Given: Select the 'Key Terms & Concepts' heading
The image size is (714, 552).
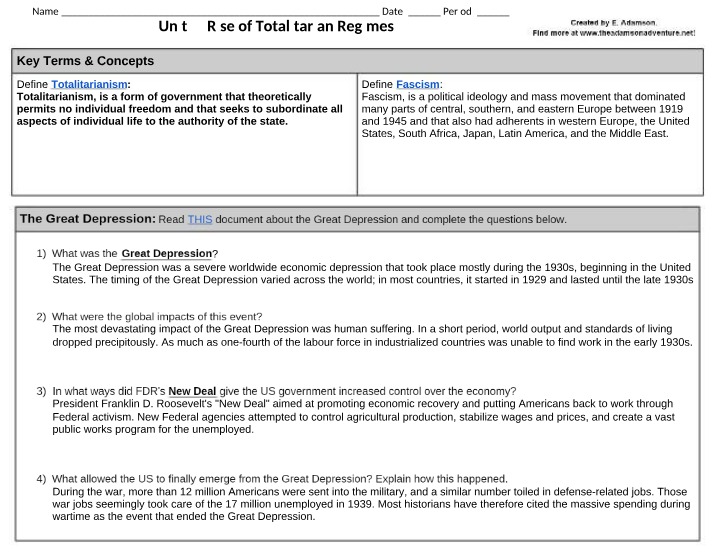Looking at the screenshot, I should (85, 61).
